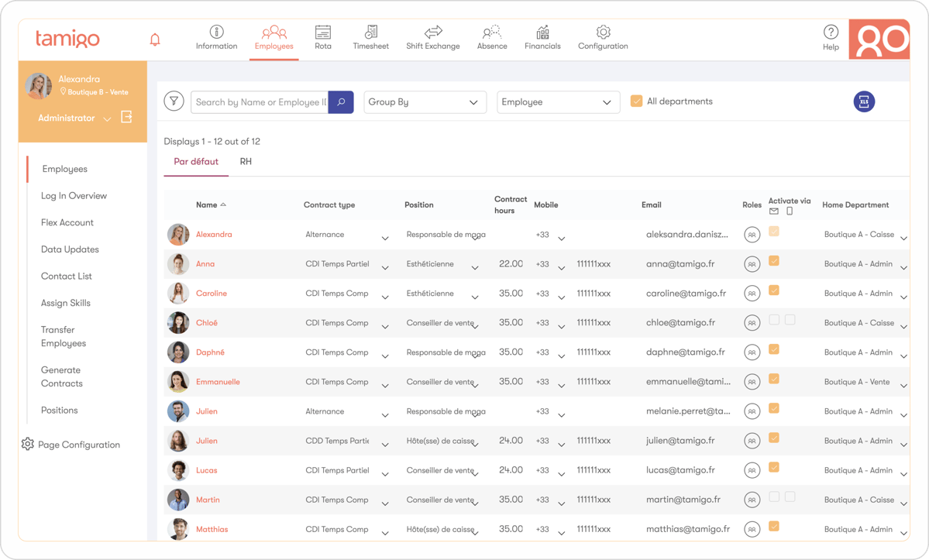The height and width of the screenshot is (560, 929).
Task: Open mobile country code dropdown for Caroline
Action: [561, 297]
